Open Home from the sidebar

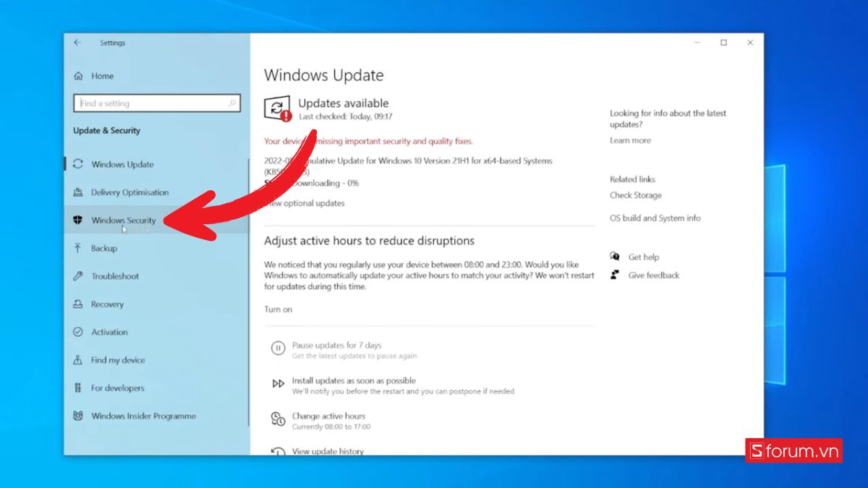point(102,76)
